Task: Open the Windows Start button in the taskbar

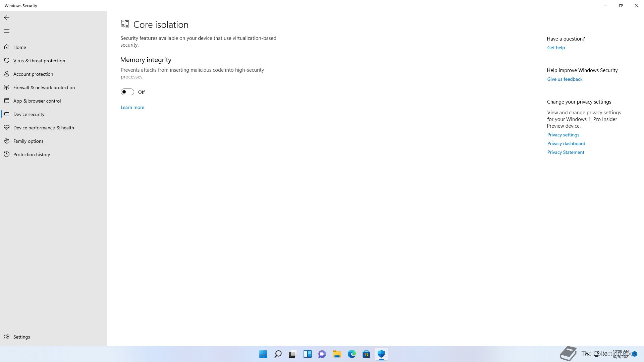Action: [263, 354]
